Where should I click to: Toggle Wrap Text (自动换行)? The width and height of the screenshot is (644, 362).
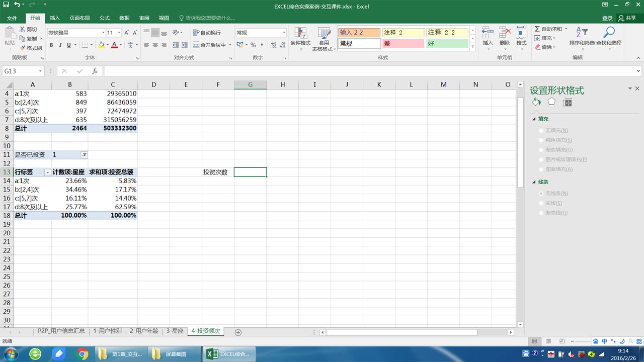pos(207,33)
